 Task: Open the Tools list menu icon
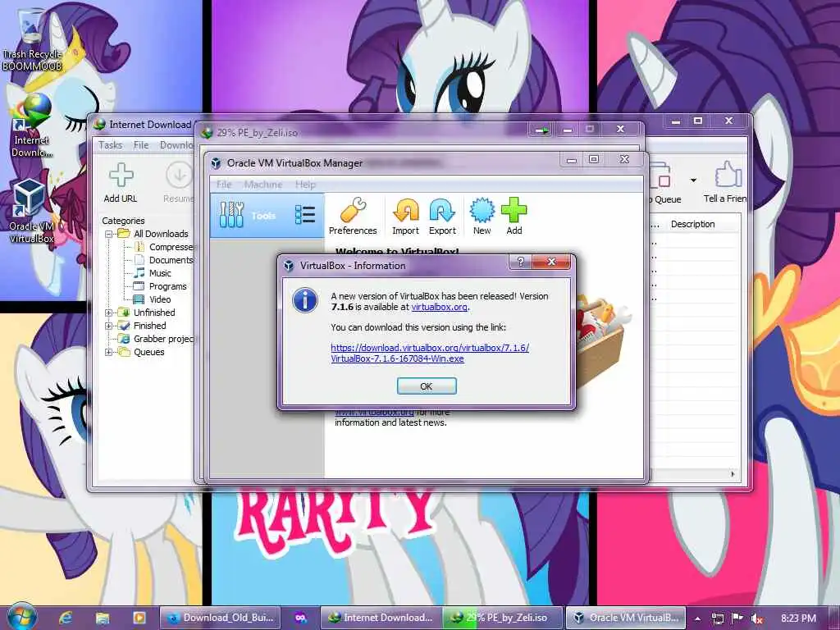[x=305, y=215]
